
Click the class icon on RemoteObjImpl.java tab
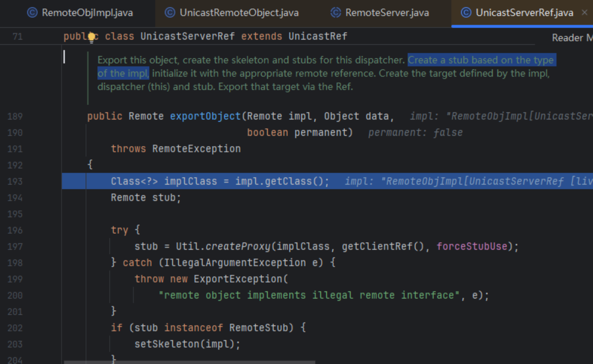pos(33,13)
